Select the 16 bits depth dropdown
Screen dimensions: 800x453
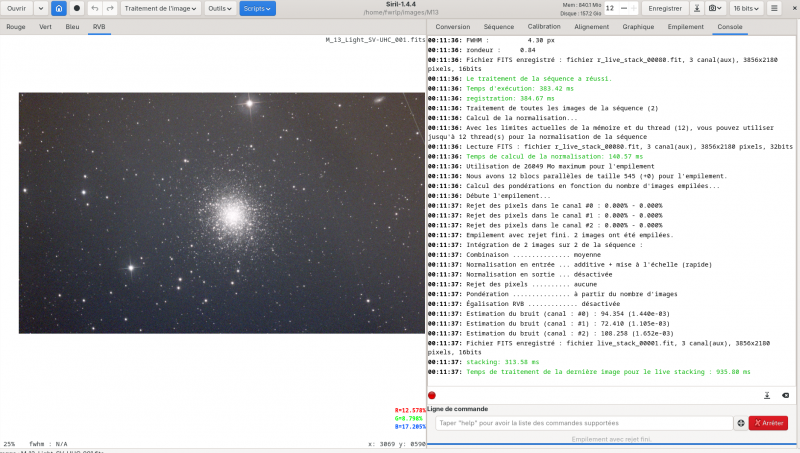(746, 8)
